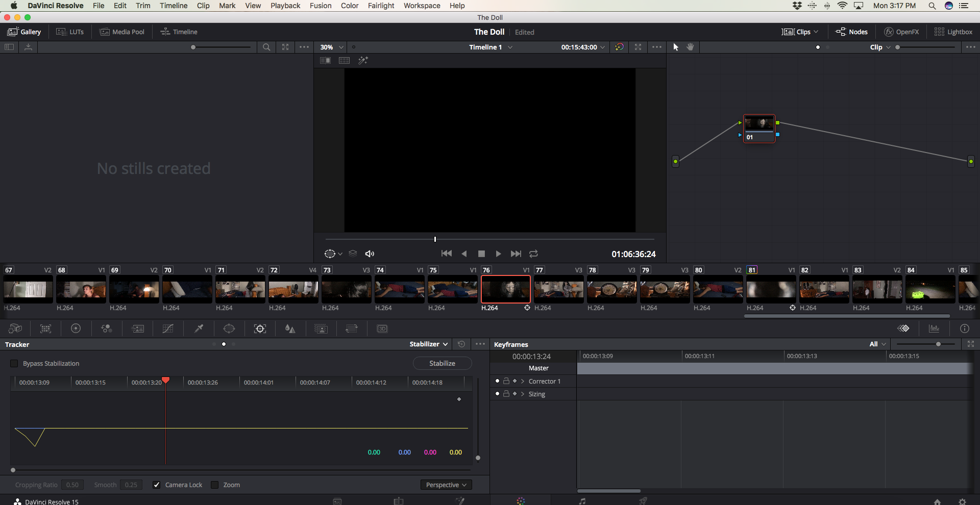
Task: Show the Media Pool
Action: click(x=122, y=32)
